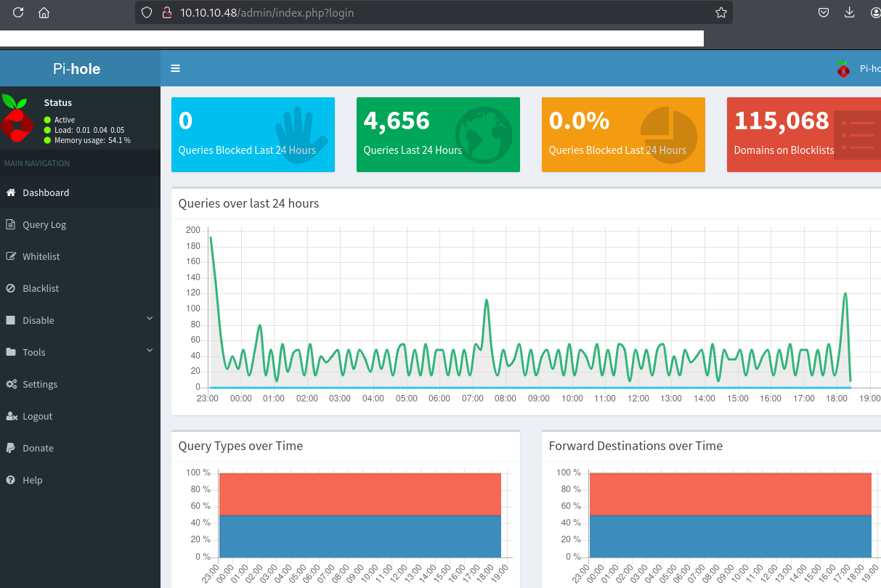
Task: Click the Settings gears icon
Action: [x=11, y=384]
